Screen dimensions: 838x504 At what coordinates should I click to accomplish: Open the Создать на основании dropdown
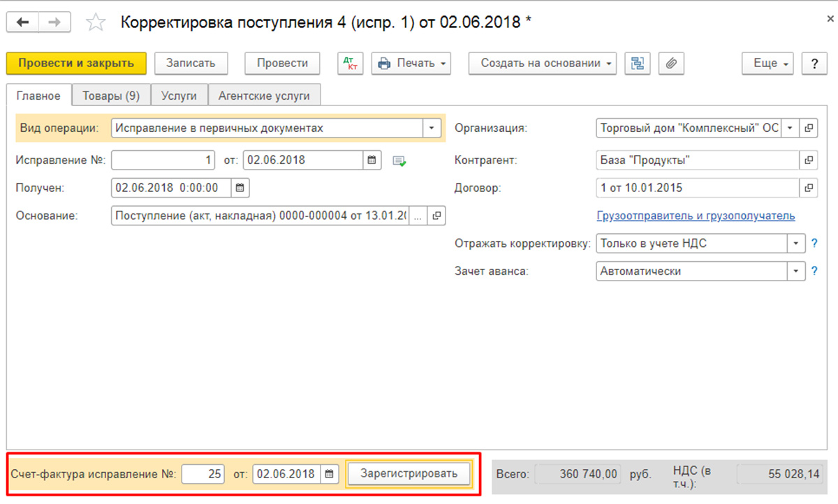click(542, 63)
